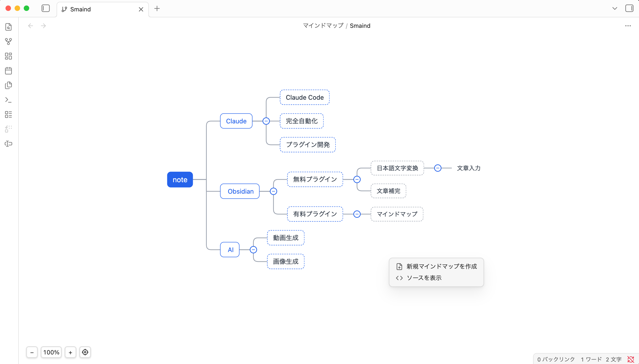639x364 pixels.
Task: Select the 有料プラグイン node
Action: (315, 214)
